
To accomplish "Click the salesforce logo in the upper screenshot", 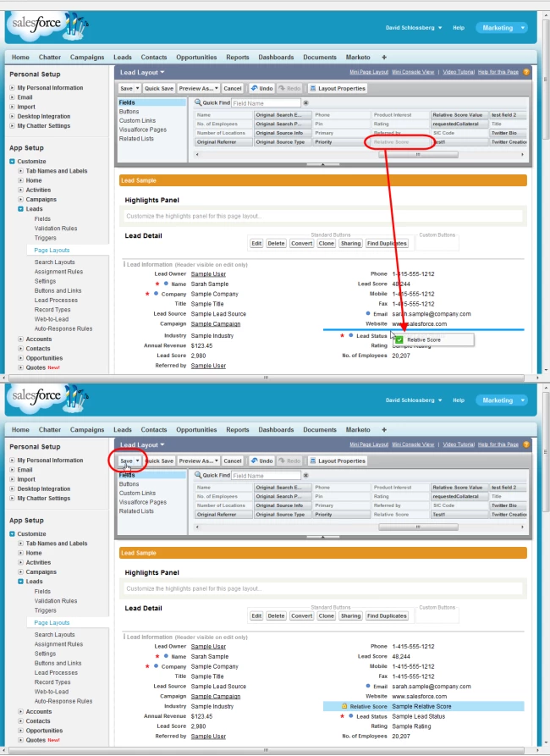I will [48, 27].
